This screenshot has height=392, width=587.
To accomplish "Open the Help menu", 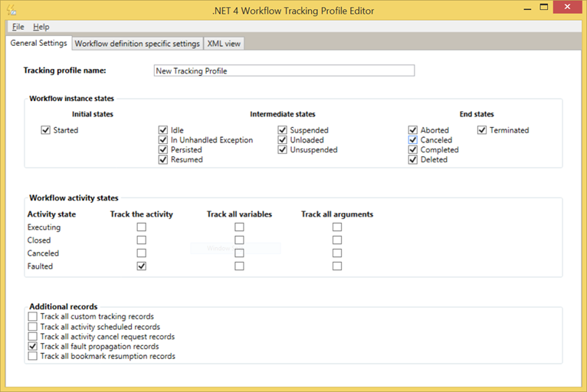I will [41, 27].
